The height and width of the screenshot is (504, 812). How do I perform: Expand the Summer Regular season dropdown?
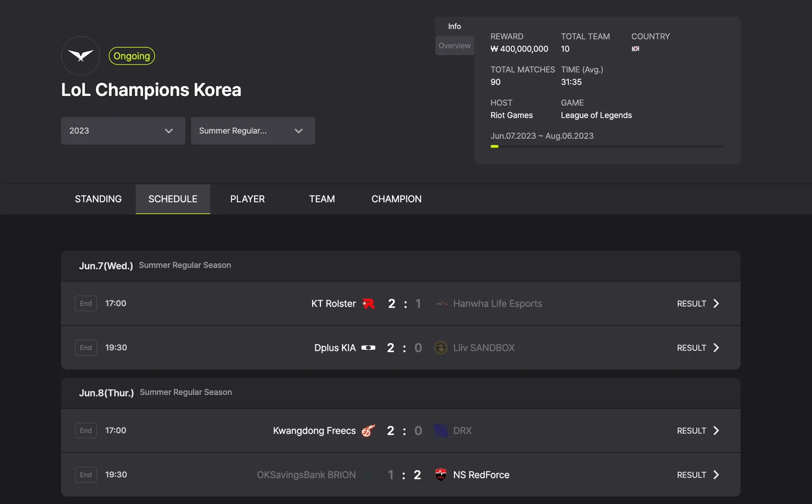point(253,131)
